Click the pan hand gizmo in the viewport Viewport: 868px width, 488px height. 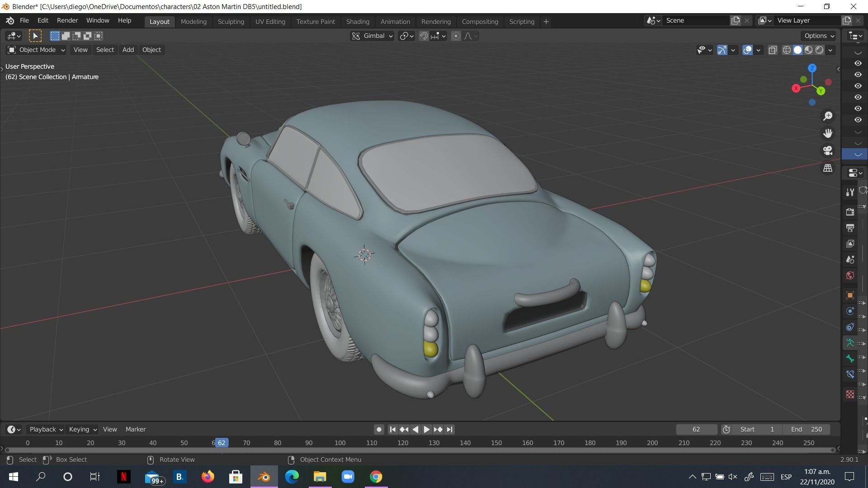(828, 133)
